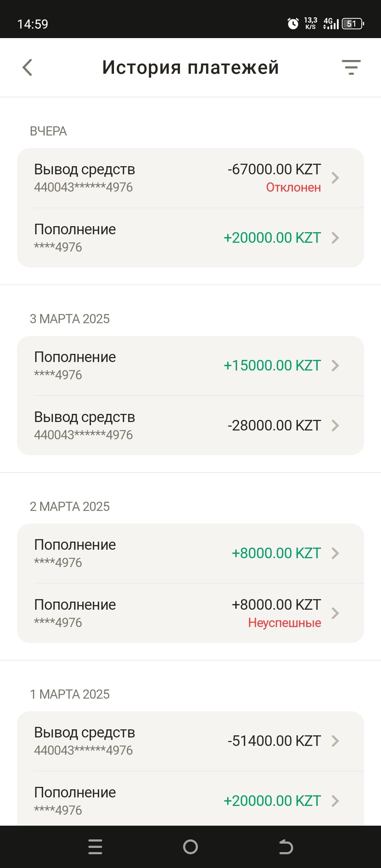Expand the -51400.00 KZT withdrawal chevron

335,741
